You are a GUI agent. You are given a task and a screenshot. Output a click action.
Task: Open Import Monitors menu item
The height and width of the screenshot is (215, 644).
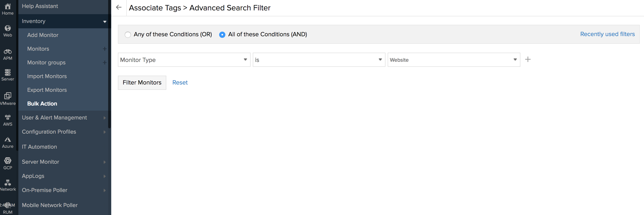pos(47,76)
